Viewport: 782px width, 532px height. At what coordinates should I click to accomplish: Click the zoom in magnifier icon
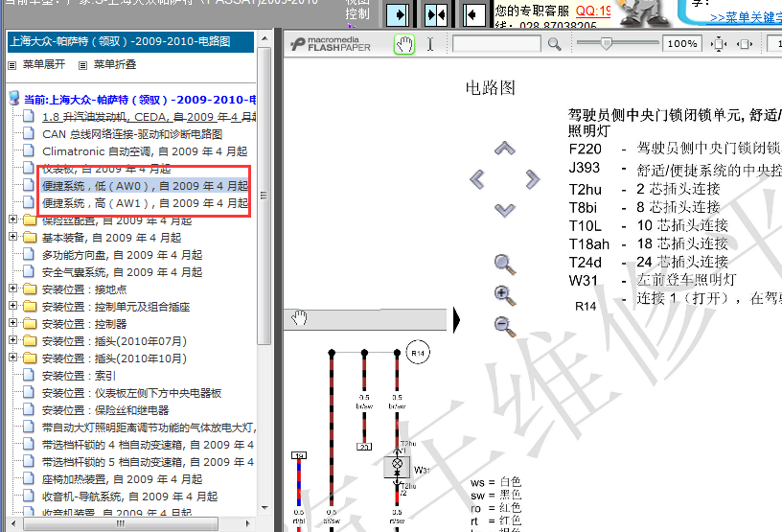[505, 295]
